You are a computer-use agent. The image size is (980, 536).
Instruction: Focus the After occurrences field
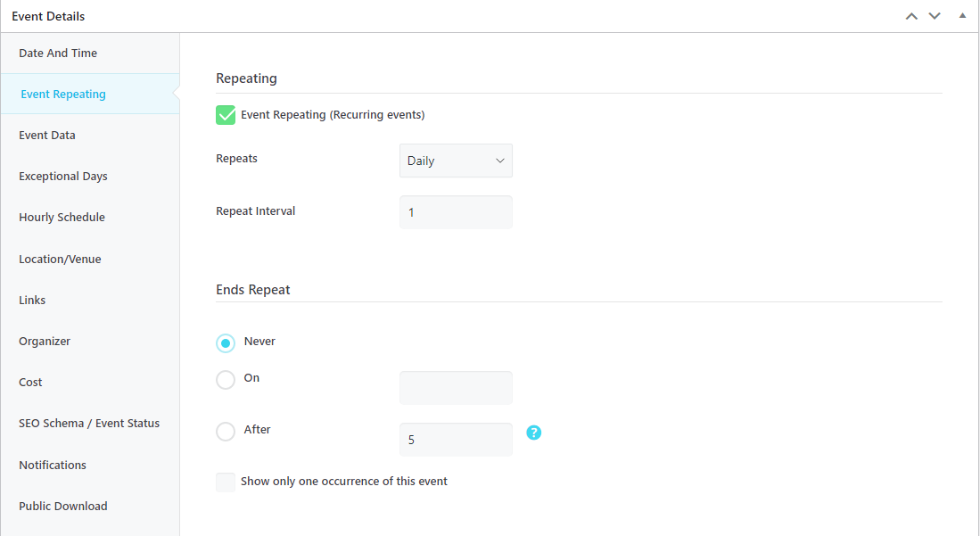[456, 439]
